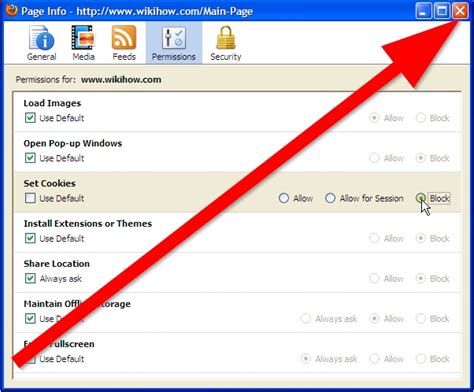Viewport: 474px width, 392px height.
Task: Select Allow for Session for cookies
Action: click(x=330, y=198)
